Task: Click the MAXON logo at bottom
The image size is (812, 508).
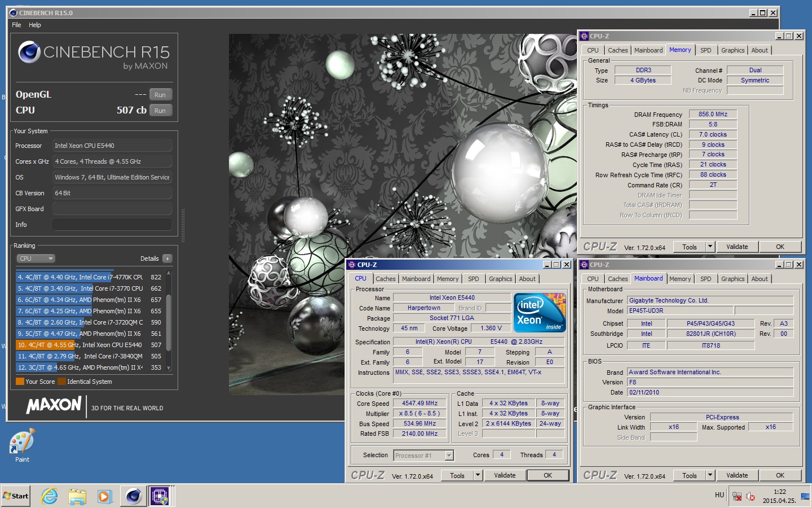Action: click(54, 405)
